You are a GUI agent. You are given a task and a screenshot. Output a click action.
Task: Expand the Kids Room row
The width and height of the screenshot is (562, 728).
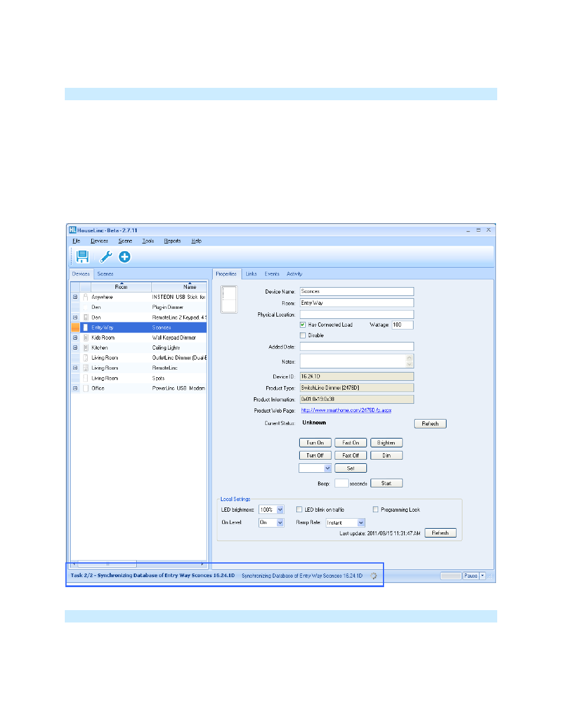75,338
